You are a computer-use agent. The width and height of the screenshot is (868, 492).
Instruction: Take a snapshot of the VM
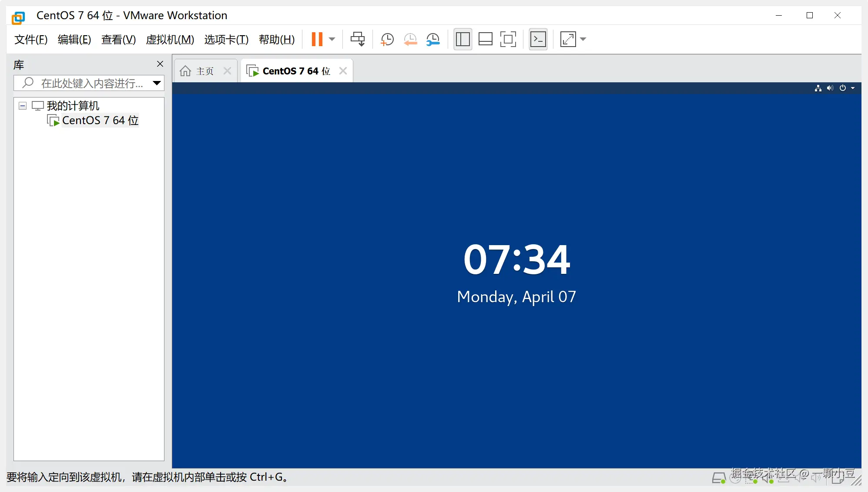point(387,39)
